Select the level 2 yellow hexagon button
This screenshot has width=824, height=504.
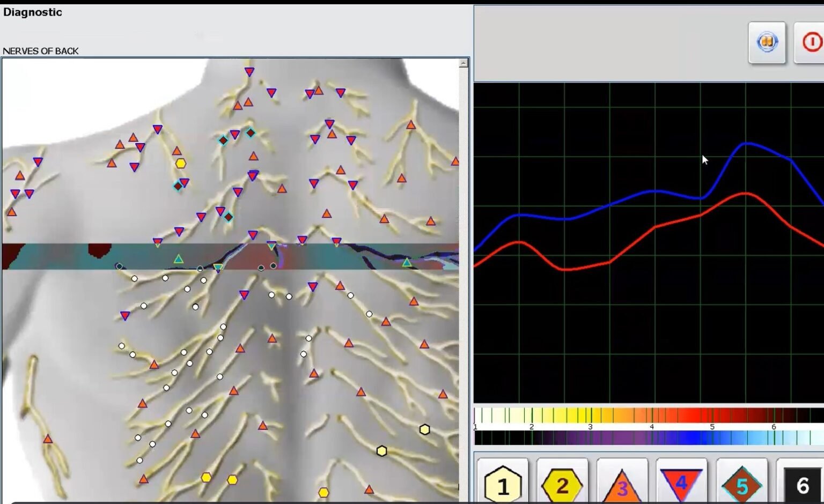tap(562, 484)
